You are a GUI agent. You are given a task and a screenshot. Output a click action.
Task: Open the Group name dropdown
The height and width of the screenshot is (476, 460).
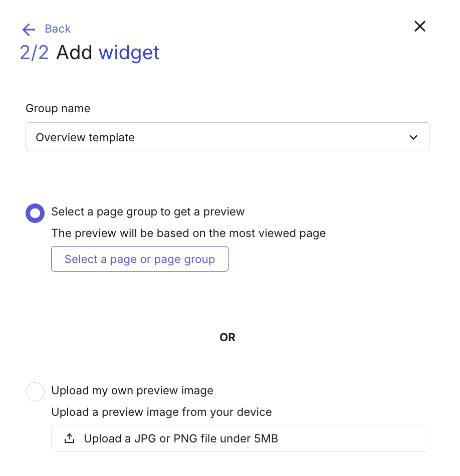227,137
